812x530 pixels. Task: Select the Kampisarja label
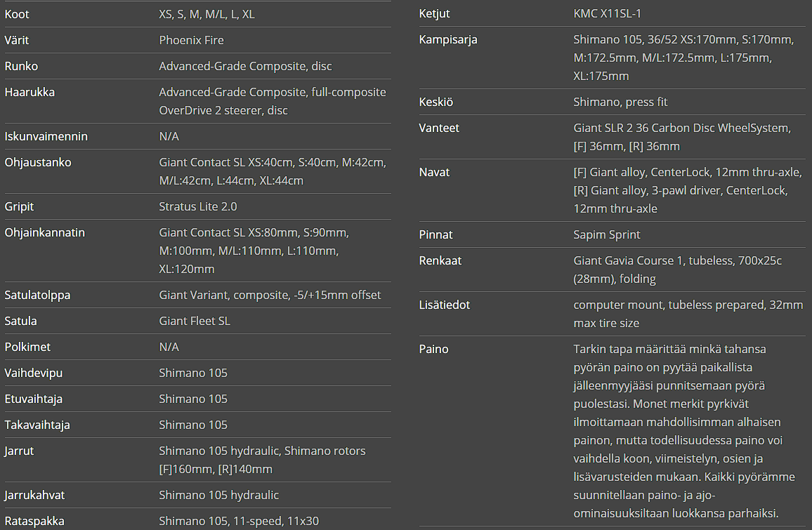pos(448,39)
